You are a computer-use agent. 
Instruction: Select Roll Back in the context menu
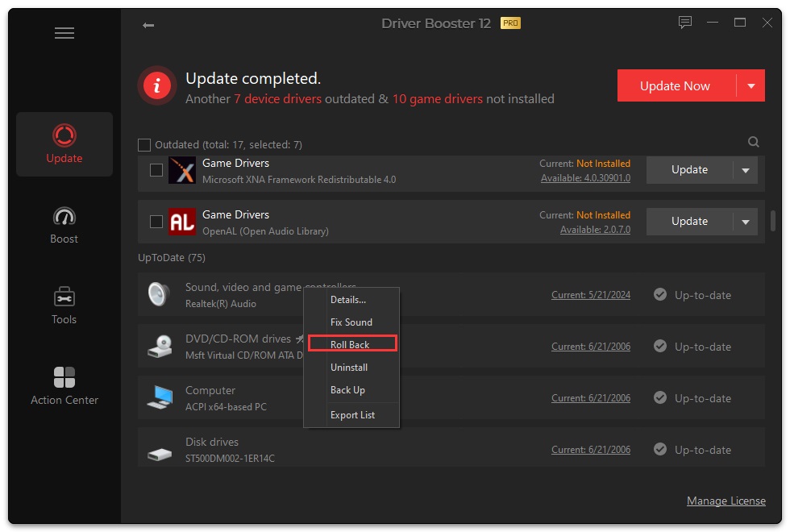[x=351, y=345]
